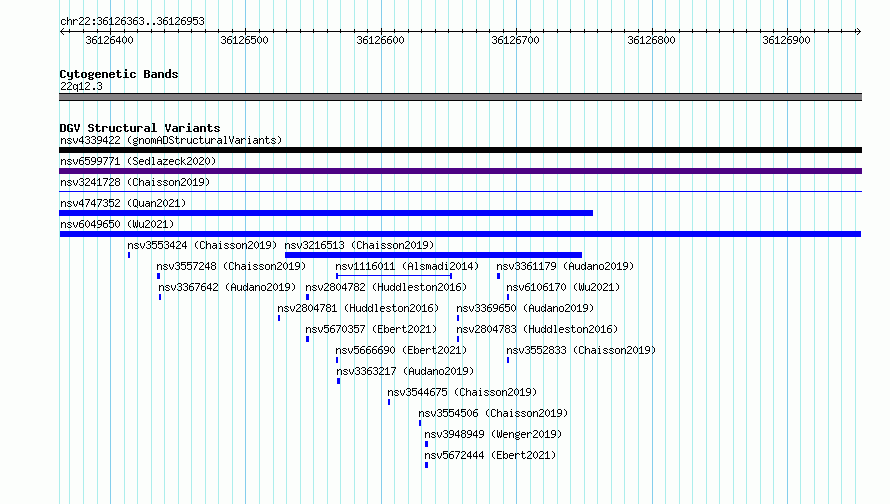This screenshot has height=504, width=890.
Task: Open nsv3554506 (Chaisson2019) label
Action: click(x=493, y=413)
